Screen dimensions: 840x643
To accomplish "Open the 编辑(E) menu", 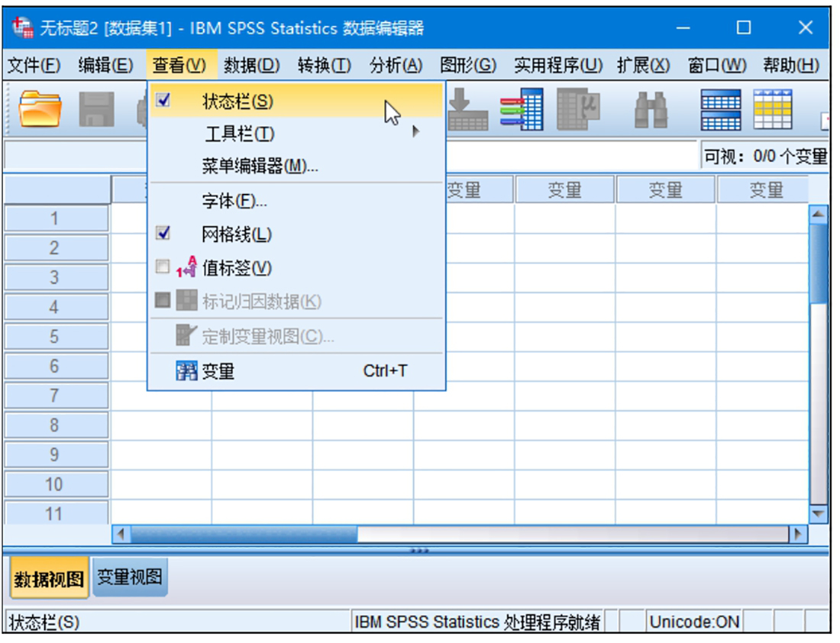I will 105,66.
